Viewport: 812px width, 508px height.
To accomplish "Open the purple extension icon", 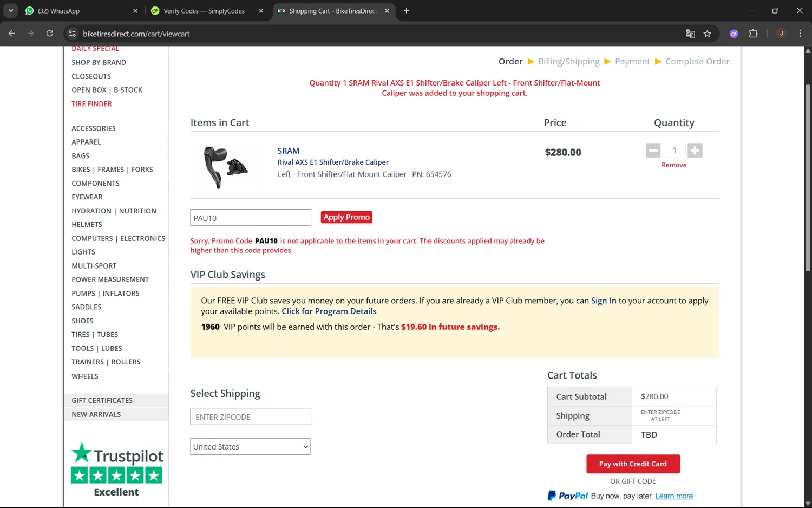I will coord(734,34).
